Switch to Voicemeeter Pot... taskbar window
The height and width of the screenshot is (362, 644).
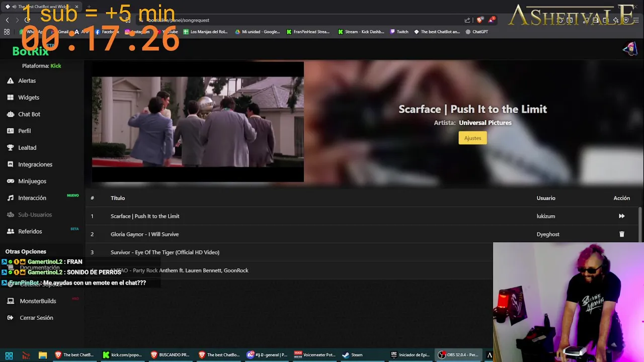pyautogui.click(x=314, y=355)
